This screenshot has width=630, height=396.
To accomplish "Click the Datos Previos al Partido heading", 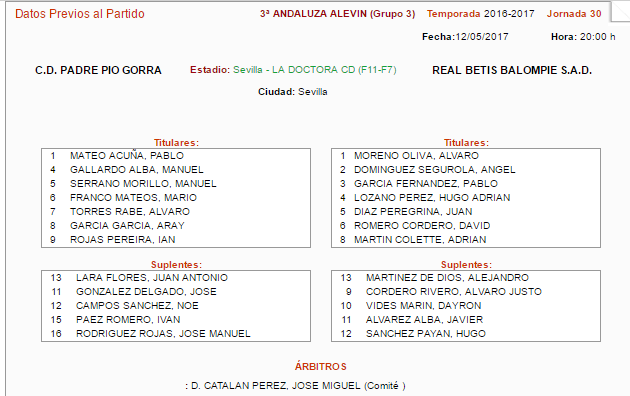I will [x=80, y=14].
